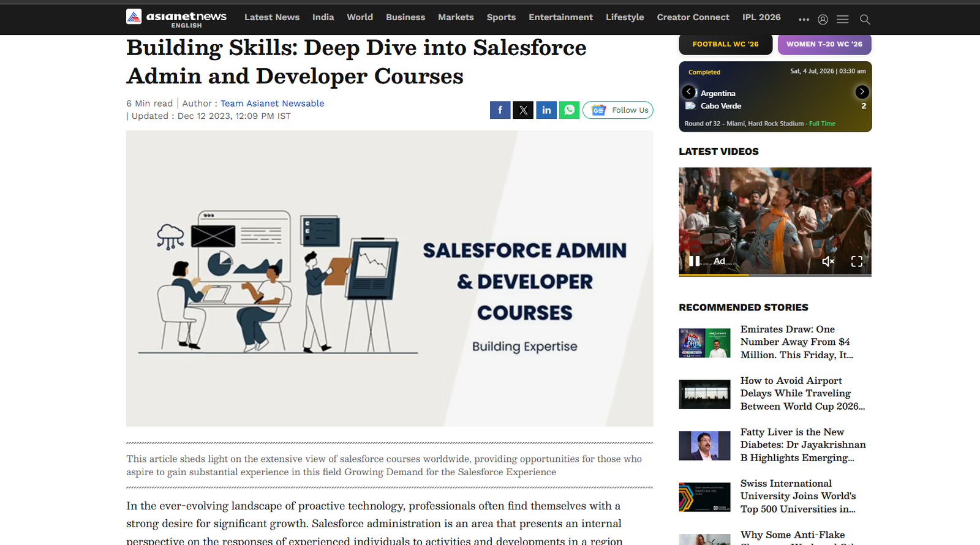The width and height of the screenshot is (980, 545).
Task: Go to next match in score widget
Action: click(x=862, y=92)
